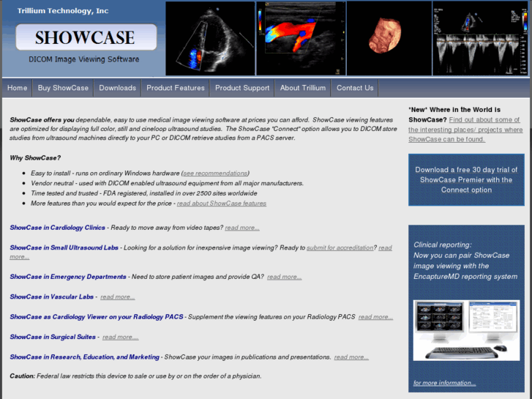Select Product Features in navigation bar
Image resolution: width=532 pixels, height=399 pixels.
[x=176, y=88]
